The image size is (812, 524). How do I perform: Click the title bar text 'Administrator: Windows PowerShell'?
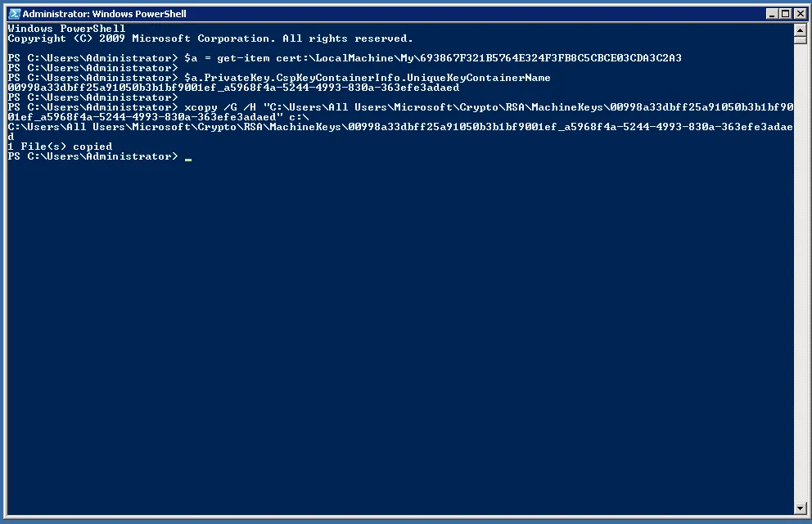click(x=104, y=14)
